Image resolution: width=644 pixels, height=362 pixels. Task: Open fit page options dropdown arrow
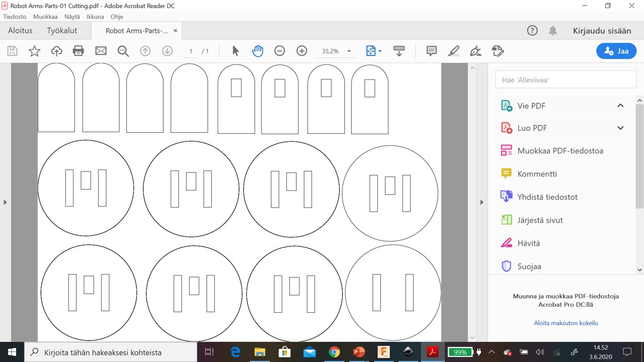click(x=380, y=51)
